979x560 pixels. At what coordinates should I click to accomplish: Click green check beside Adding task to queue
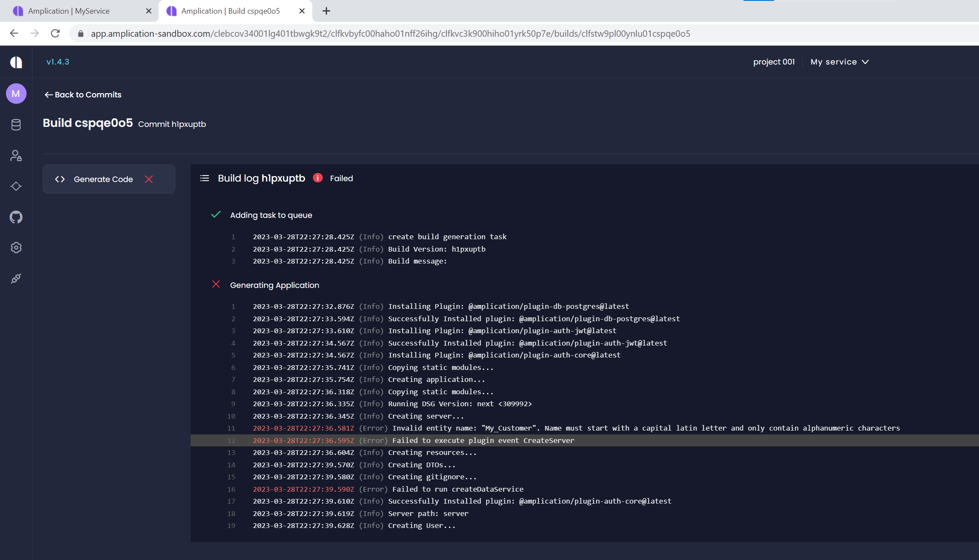coord(216,214)
